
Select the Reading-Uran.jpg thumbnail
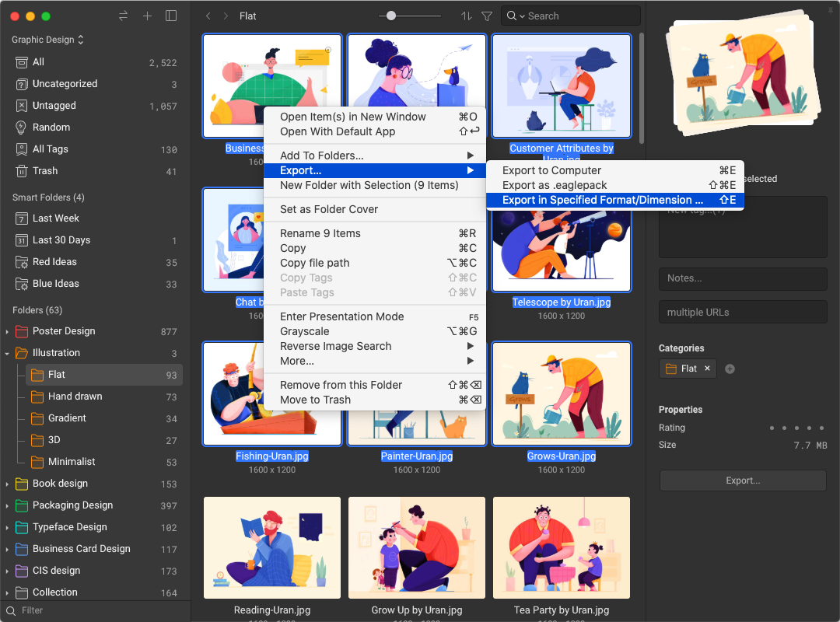point(272,547)
